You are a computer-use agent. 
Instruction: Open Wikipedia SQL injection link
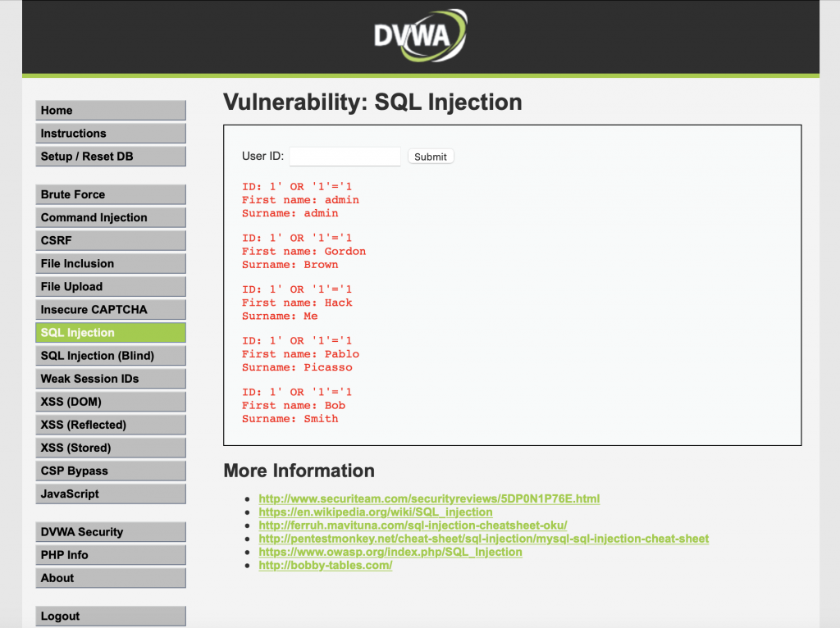tap(376, 512)
